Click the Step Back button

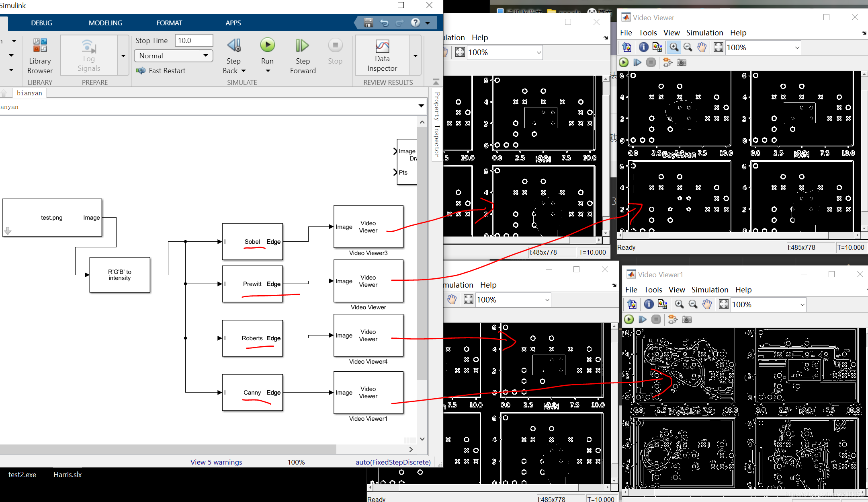coord(233,51)
